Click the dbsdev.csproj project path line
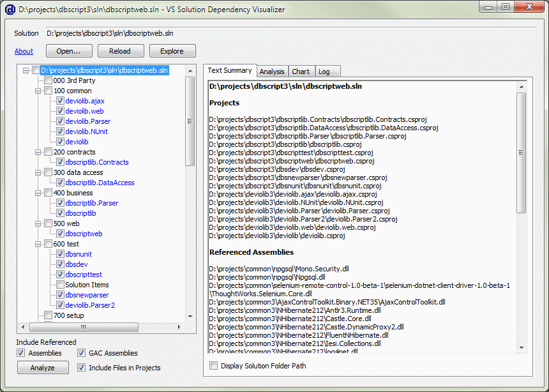This screenshot has height=392, width=549. [x=277, y=169]
